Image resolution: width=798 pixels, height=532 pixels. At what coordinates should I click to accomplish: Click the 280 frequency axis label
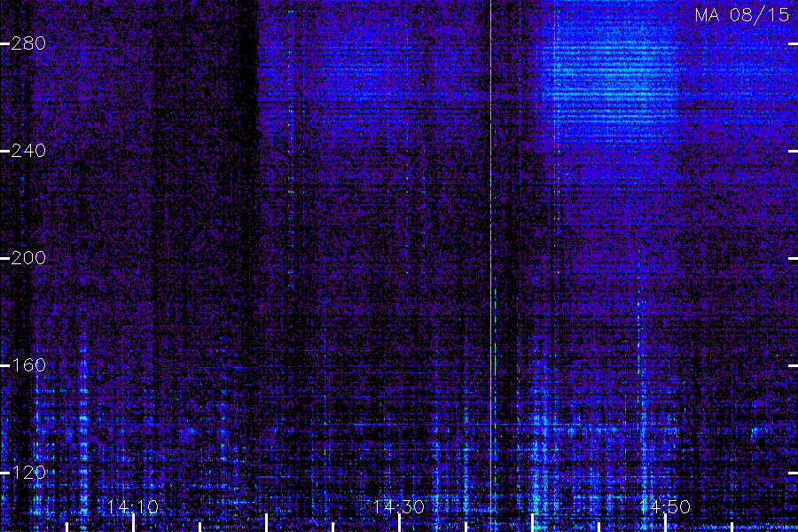[x=28, y=43]
